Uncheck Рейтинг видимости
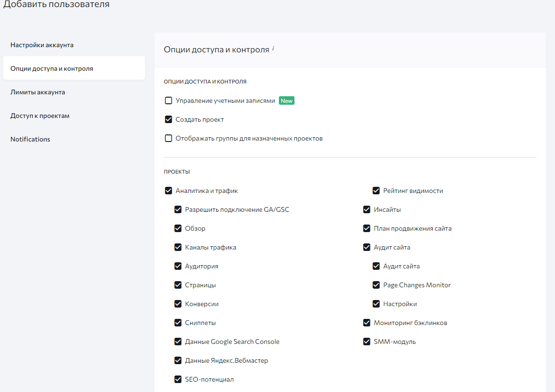 click(x=376, y=191)
